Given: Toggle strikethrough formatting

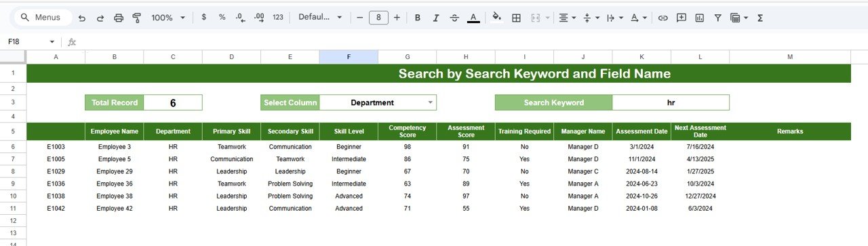Looking at the screenshot, I should tap(454, 18).
